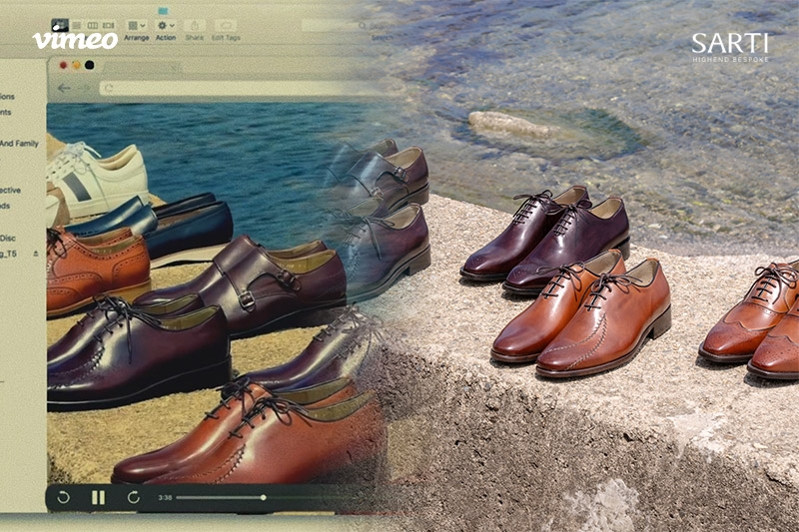Click the Finder Search field
Screen dimensions: 799x532
click(x=345, y=26)
